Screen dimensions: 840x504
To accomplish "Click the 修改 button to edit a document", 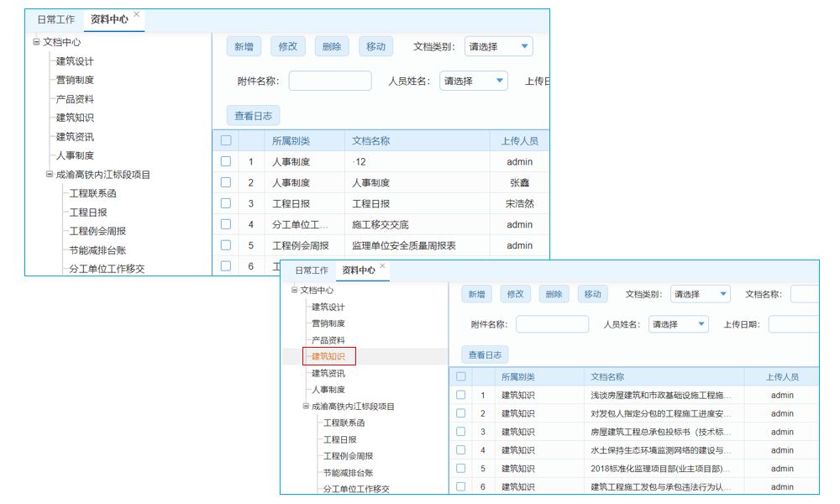I will pos(288,46).
